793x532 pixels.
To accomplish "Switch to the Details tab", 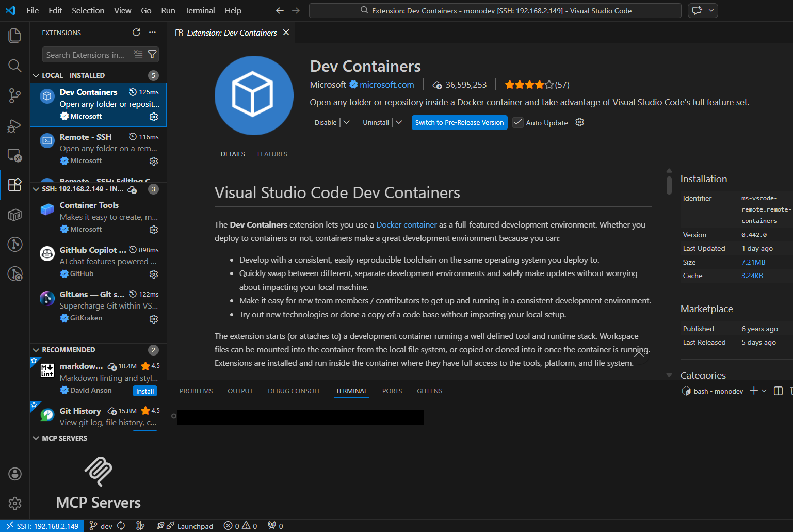I will coord(233,154).
